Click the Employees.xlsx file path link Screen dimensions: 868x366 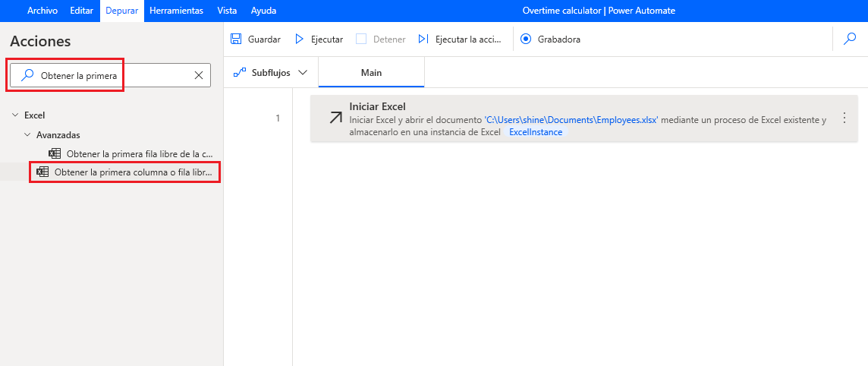coord(571,120)
